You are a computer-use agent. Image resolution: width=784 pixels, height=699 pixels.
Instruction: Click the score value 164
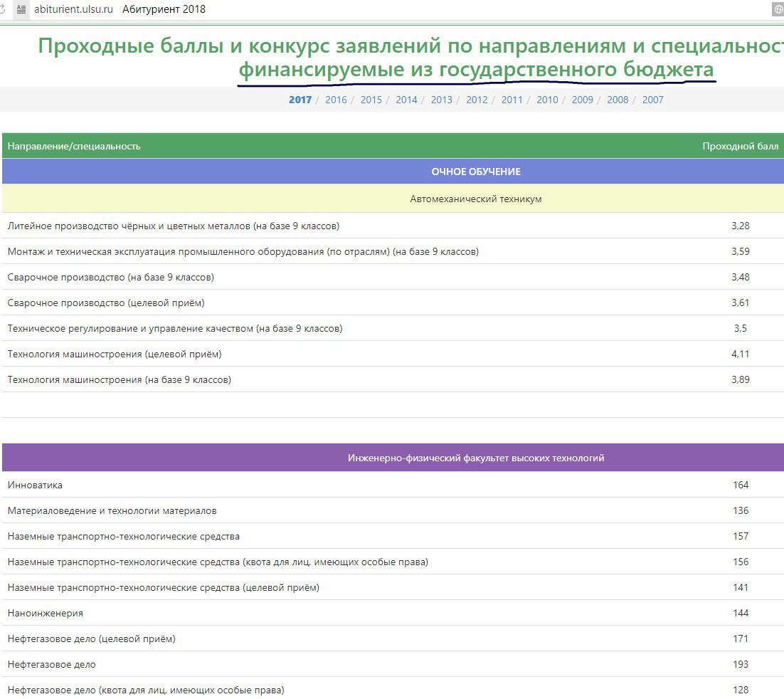point(741,484)
